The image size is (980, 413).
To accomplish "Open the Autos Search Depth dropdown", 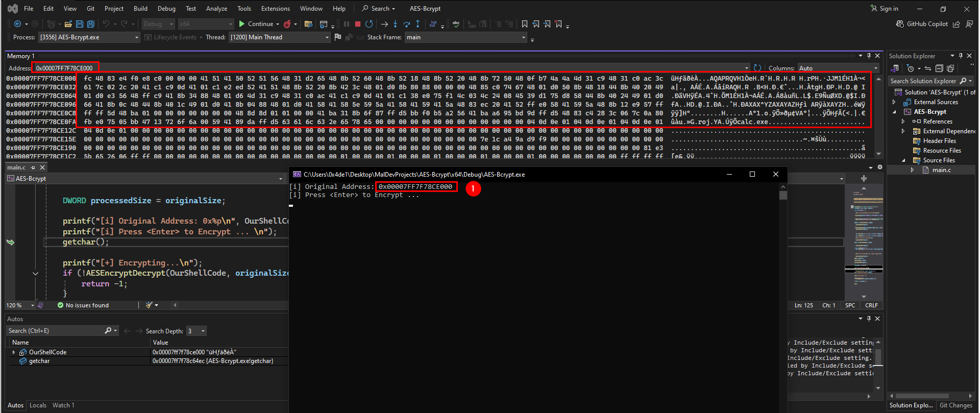I will 197,331.
